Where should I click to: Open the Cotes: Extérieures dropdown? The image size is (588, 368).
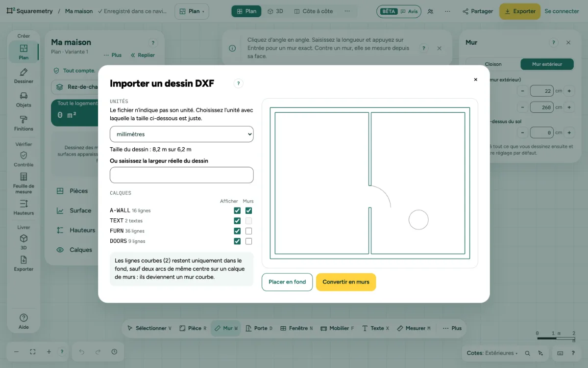[492, 353]
